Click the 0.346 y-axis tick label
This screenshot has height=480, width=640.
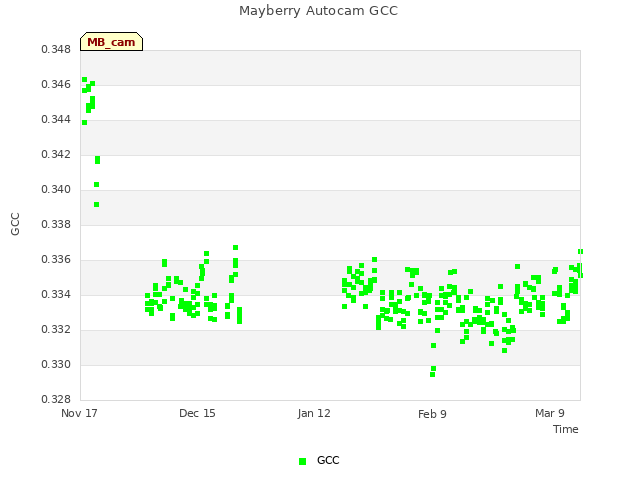coord(56,84)
